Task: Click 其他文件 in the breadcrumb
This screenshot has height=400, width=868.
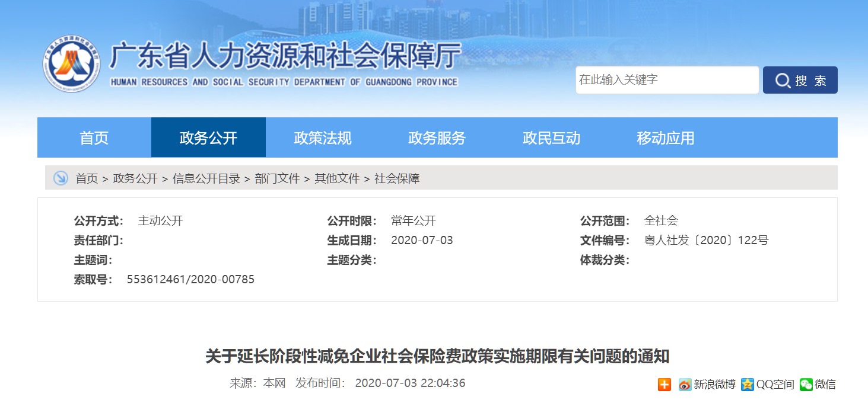Action: point(337,178)
